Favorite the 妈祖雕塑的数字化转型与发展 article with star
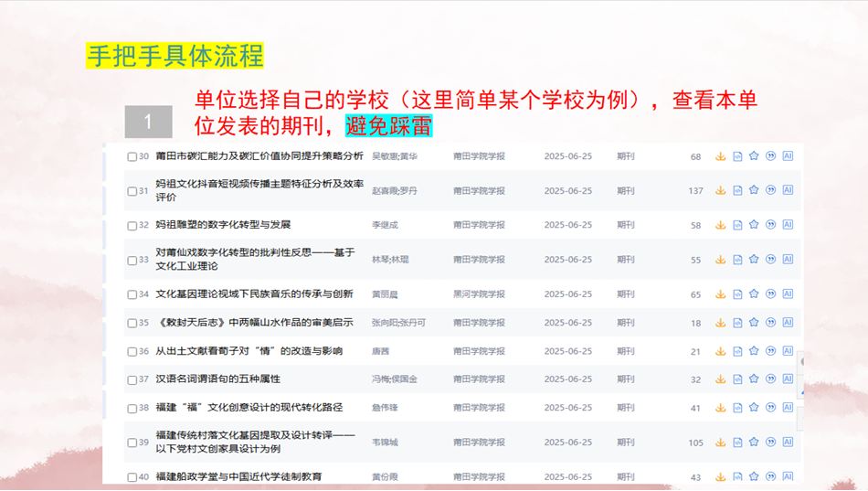The width and height of the screenshot is (868, 491). 754,225
